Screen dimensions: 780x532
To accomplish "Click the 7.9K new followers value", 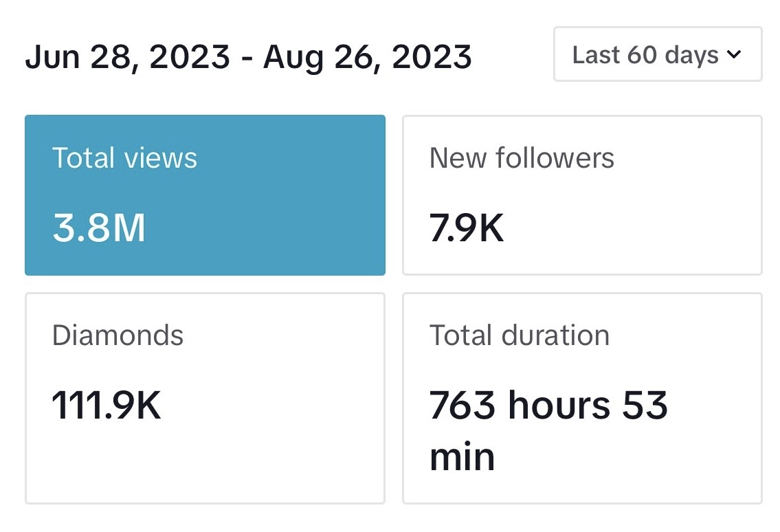I will [x=467, y=228].
